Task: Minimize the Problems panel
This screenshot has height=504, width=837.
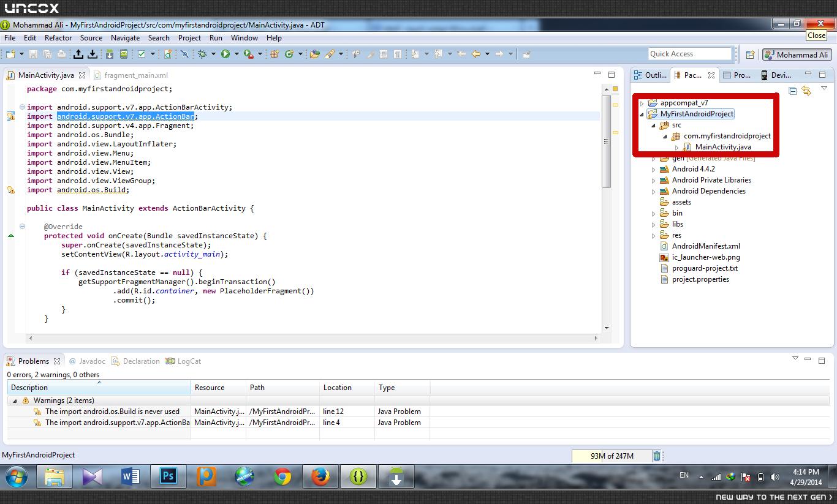Action: [x=808, y=359]
